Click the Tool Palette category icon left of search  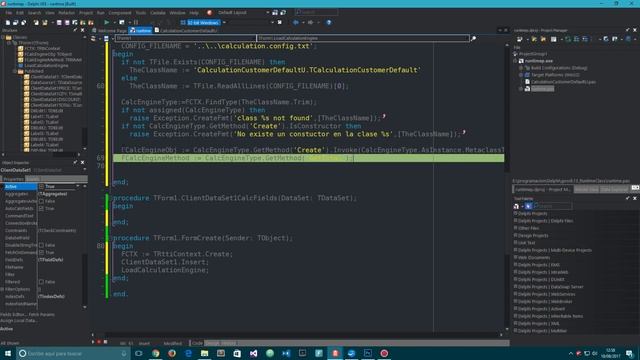(x=516, y=206)
